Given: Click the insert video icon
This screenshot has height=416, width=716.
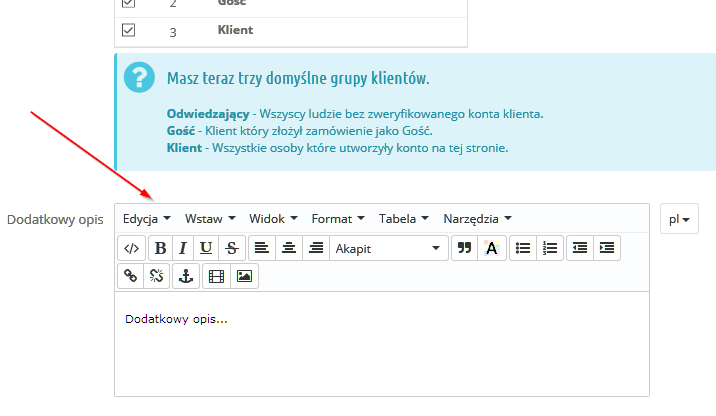Looking at the screenshot, I should 216,277.
